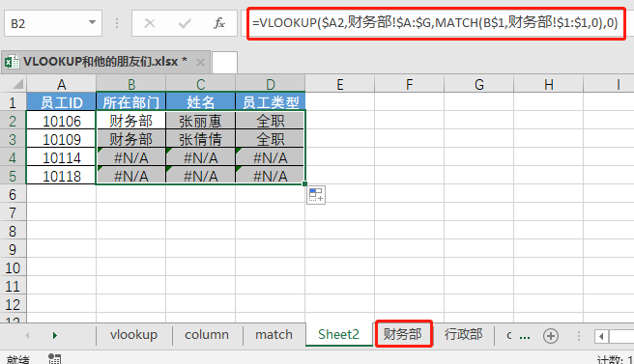
Task: Cancel formula entry with X icon
Action: tap(150, 23)
